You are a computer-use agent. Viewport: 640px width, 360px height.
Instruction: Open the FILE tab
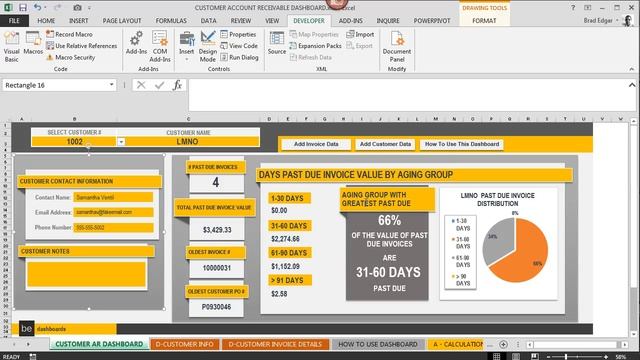tap(14, 20)
